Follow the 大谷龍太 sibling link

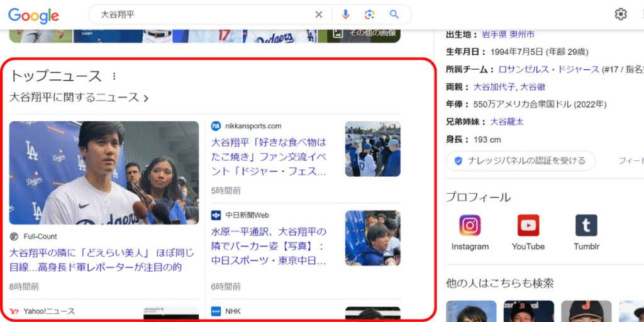click(x=508, y=122)
